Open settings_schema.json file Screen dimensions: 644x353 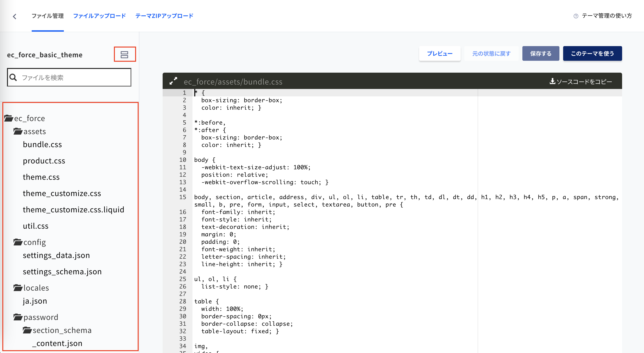pos(62,272)
